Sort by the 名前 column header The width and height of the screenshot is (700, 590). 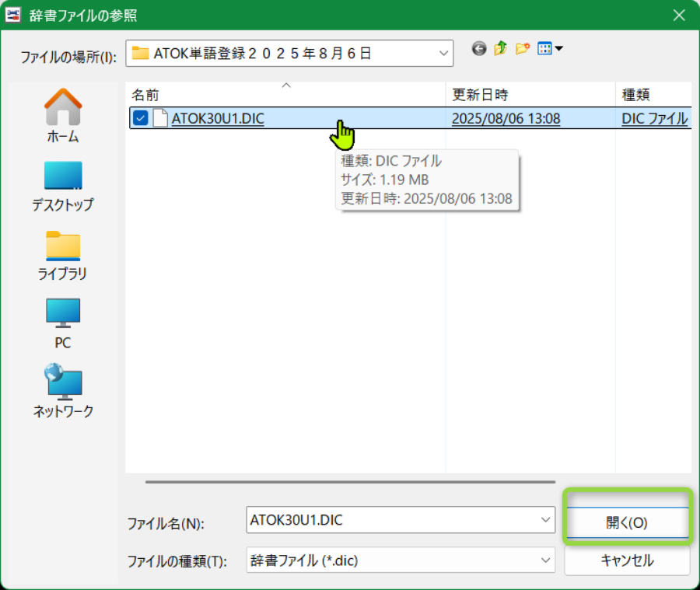click(285, 95)
